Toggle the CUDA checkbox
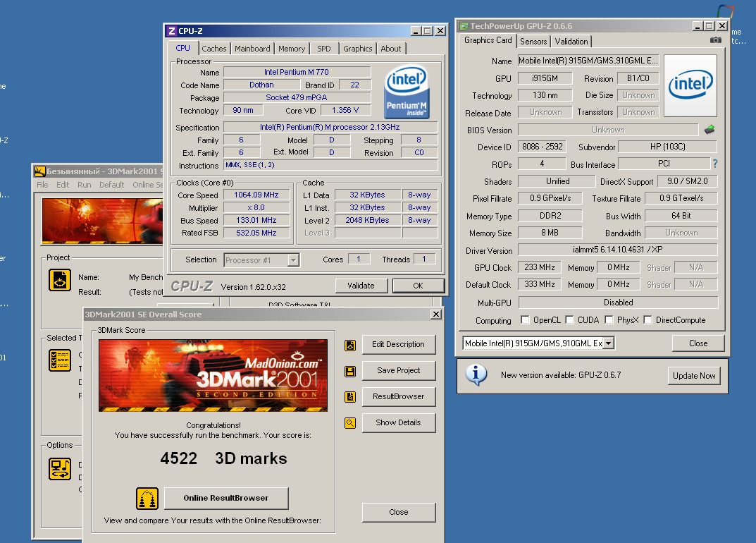This screenshot has width=756, height=543. [569, 320]
